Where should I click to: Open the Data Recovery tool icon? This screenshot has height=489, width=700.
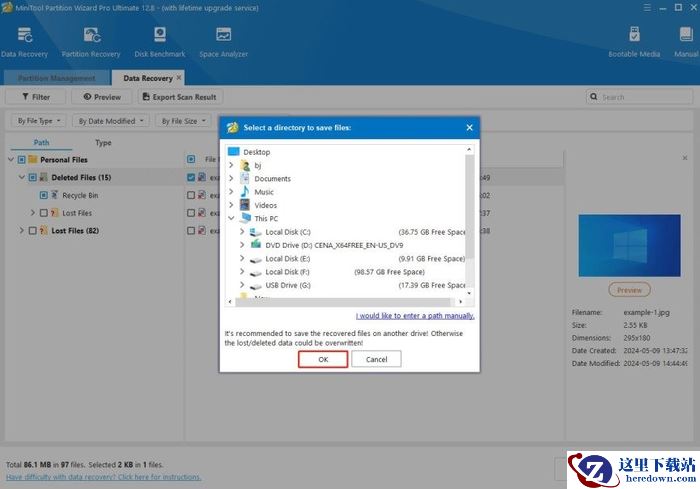point(25,35)
